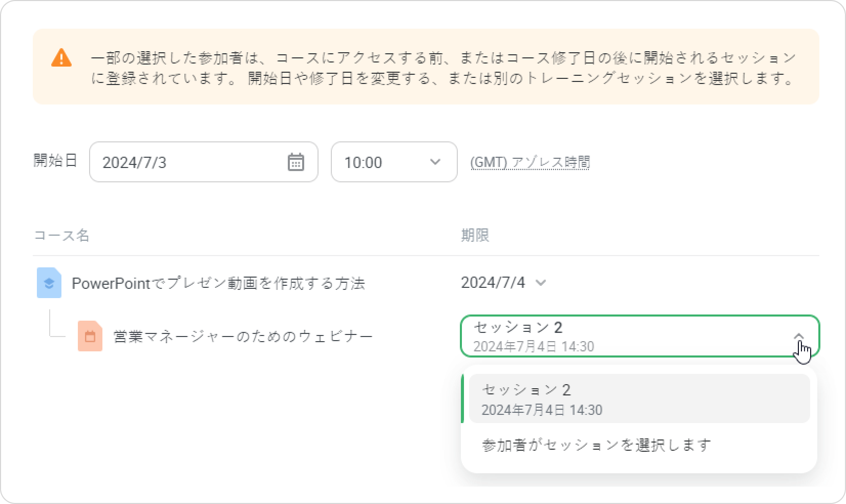Click the orange warning triangle icon
This screenshot has height=504, width=846.
pyautogui.click(x=61, y=58)
